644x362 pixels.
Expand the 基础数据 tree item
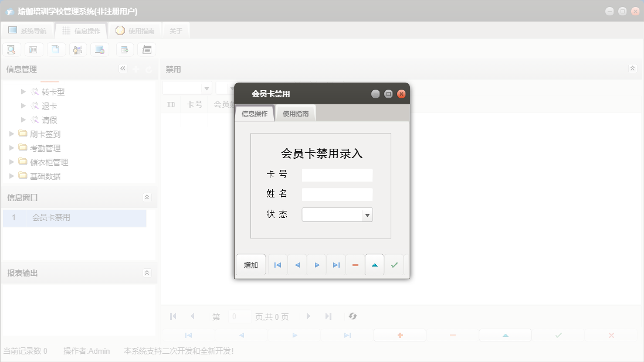coord(11,176)
